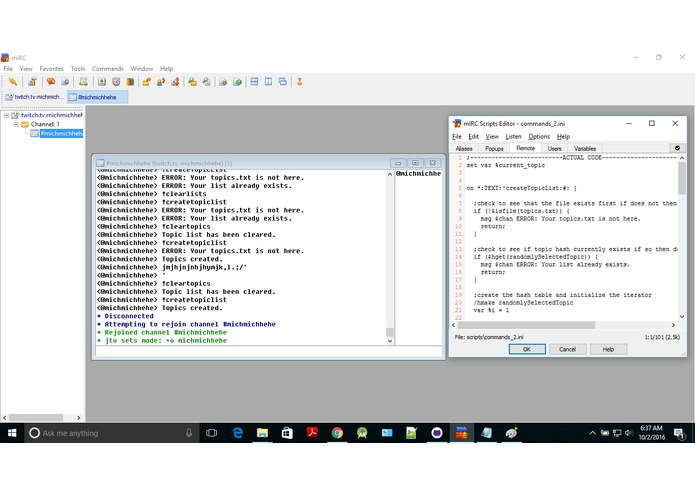Open the mIRC Window menu
695x494 pixels.
click(141, 69)
